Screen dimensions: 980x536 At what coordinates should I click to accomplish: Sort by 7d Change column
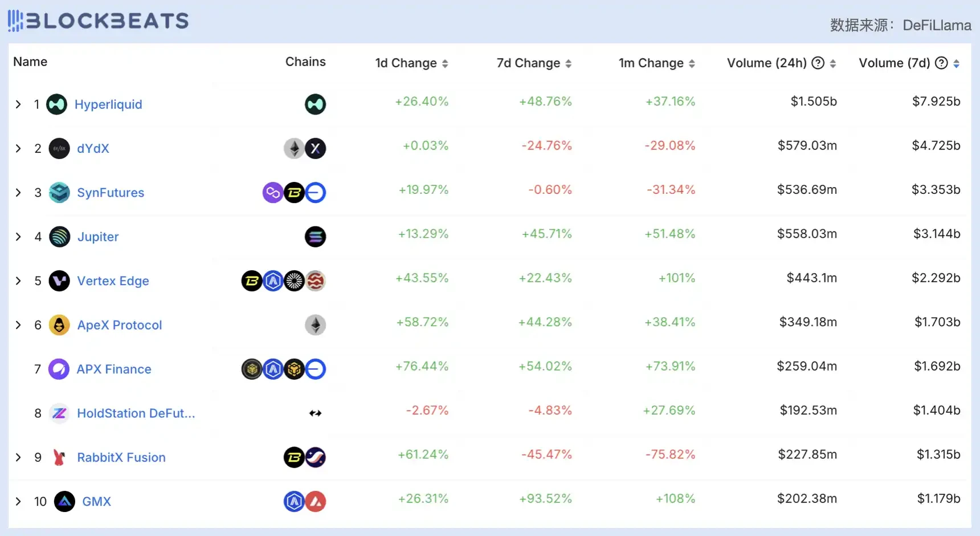568,63
